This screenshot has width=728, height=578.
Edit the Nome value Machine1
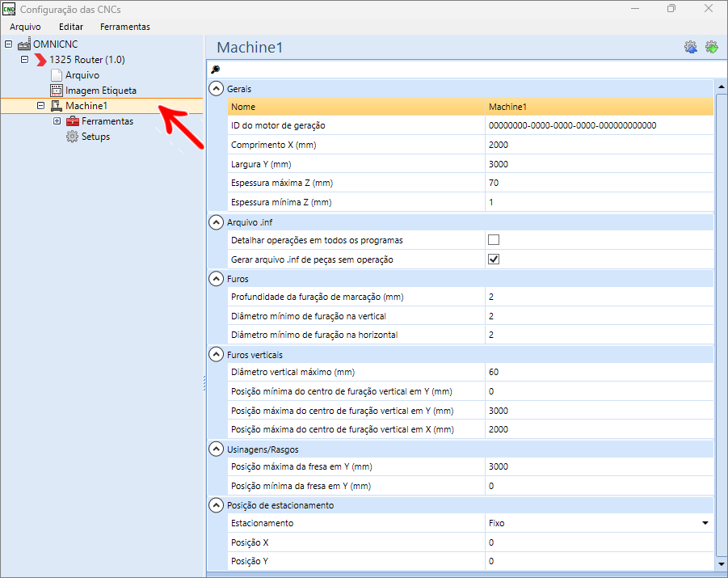click(599, 107)
